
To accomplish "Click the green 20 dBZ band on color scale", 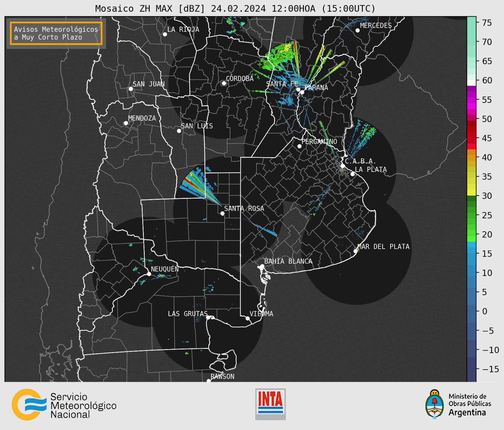I will [471, 234].
